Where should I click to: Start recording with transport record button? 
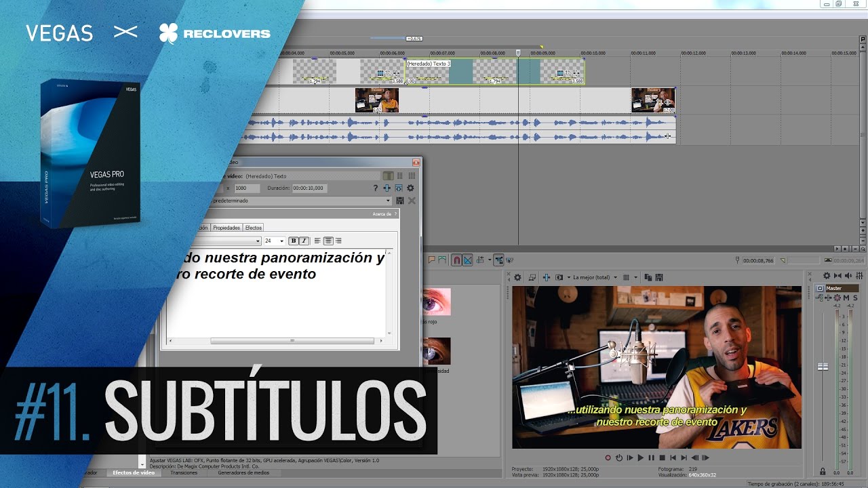coord(608,457)
